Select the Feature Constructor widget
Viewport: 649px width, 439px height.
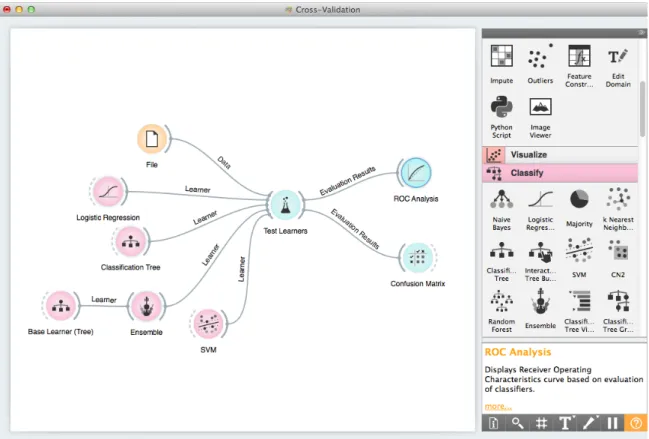579,66
